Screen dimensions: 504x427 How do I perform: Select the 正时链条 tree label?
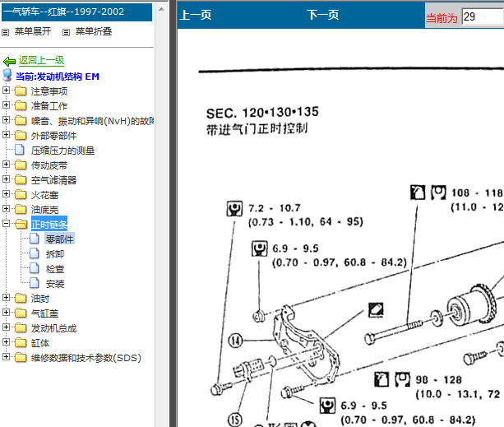pos(49,224)
